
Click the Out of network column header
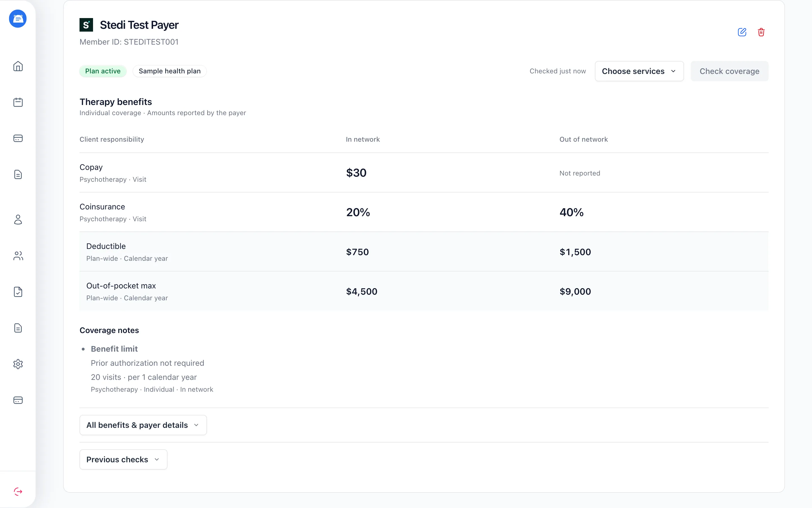[584, 139]
